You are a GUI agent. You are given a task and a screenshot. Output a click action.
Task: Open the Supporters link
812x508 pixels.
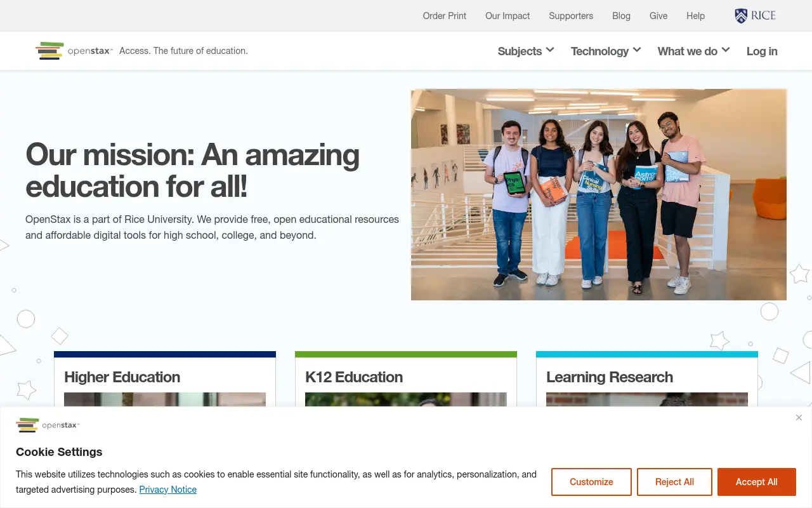571,16
